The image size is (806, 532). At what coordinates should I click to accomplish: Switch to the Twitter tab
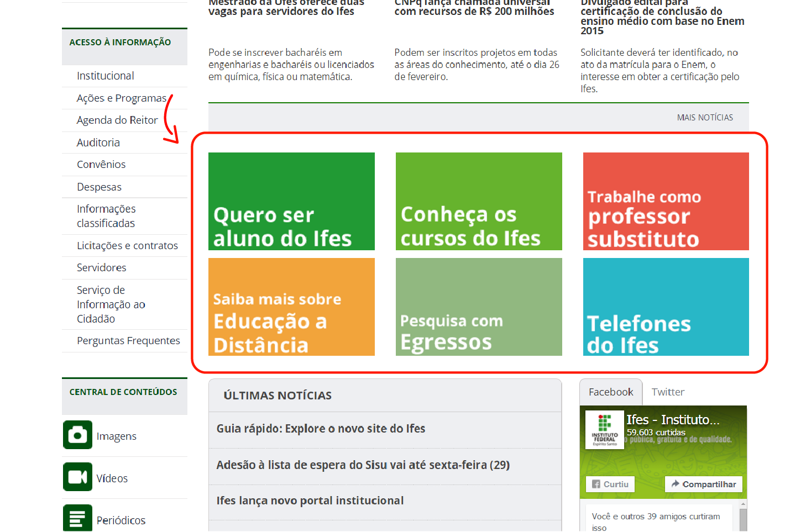[x=668, y=392]
